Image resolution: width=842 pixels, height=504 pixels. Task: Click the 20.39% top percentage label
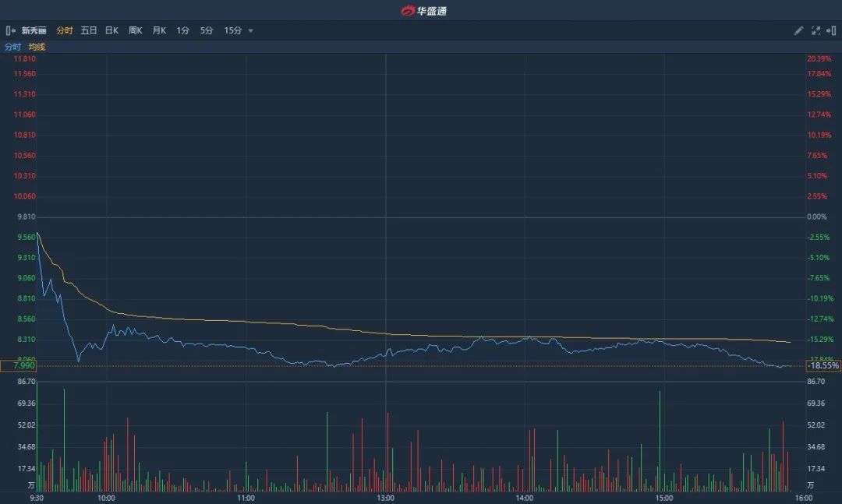tap(819, 59)
